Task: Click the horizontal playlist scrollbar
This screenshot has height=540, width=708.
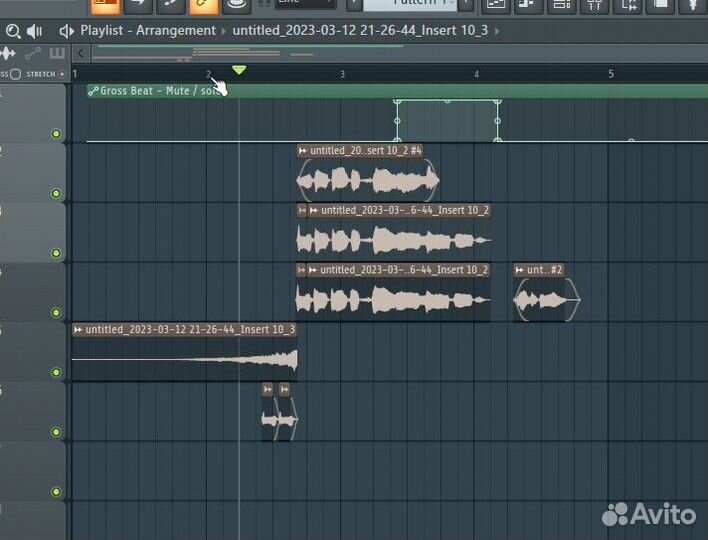Action: 300,52
